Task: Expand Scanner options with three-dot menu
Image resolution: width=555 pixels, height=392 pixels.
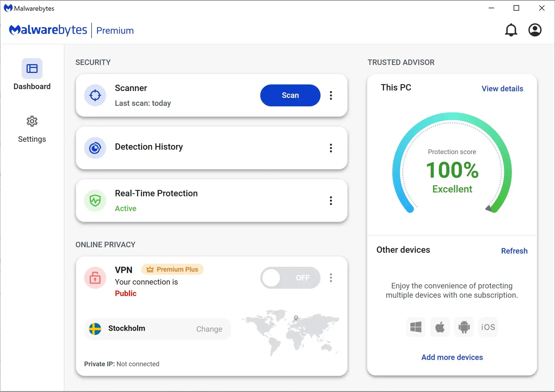Action: (331, 95)
